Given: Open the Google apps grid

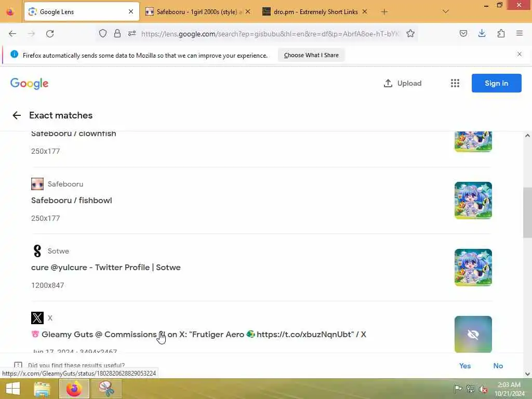Looking at the screenshot, I should click(455, 83).
